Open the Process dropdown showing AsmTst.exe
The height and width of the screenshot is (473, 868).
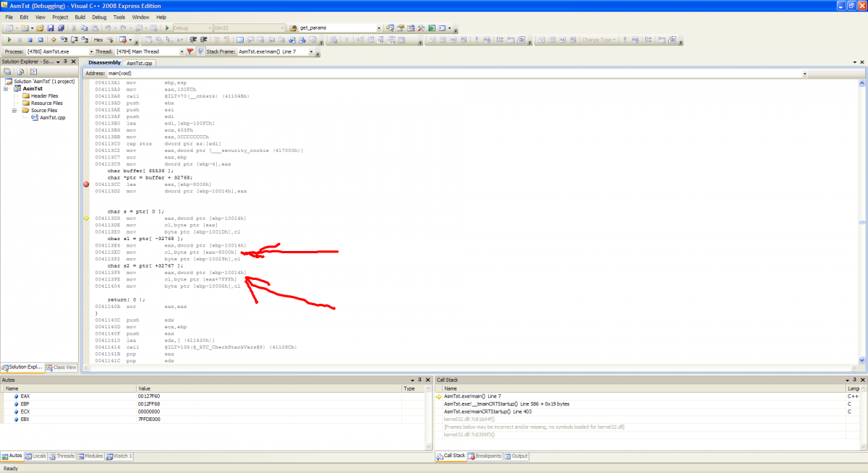(91, 52)
